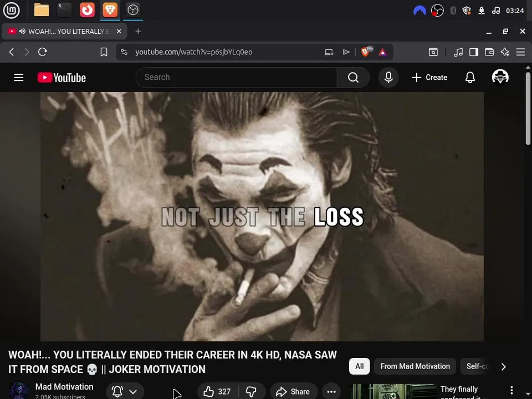Open the YouTube guide hamburger menu
The width and height of the screenshot is (532, 399).
click(19, 78)
